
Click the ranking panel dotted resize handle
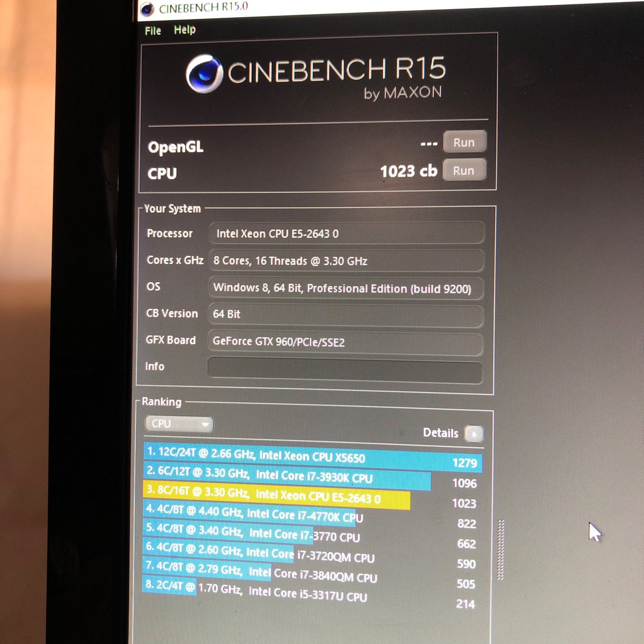501,550
